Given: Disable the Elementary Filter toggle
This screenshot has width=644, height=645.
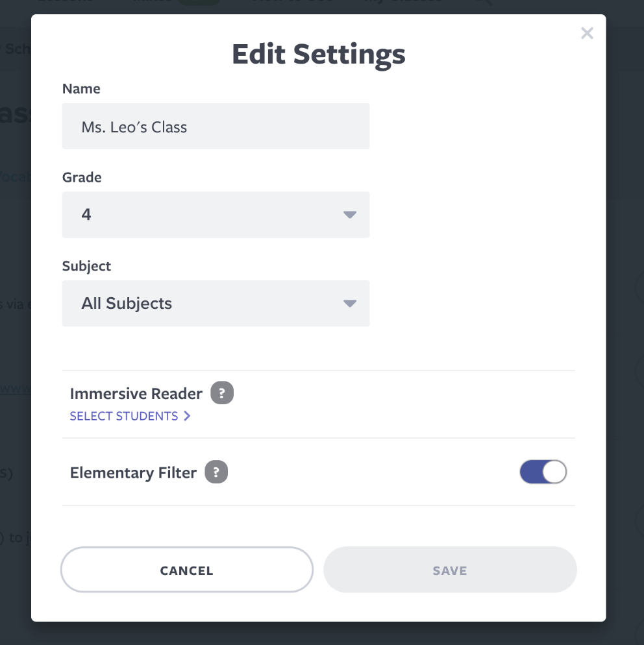Looking at the screenshot, I should 543,472.
